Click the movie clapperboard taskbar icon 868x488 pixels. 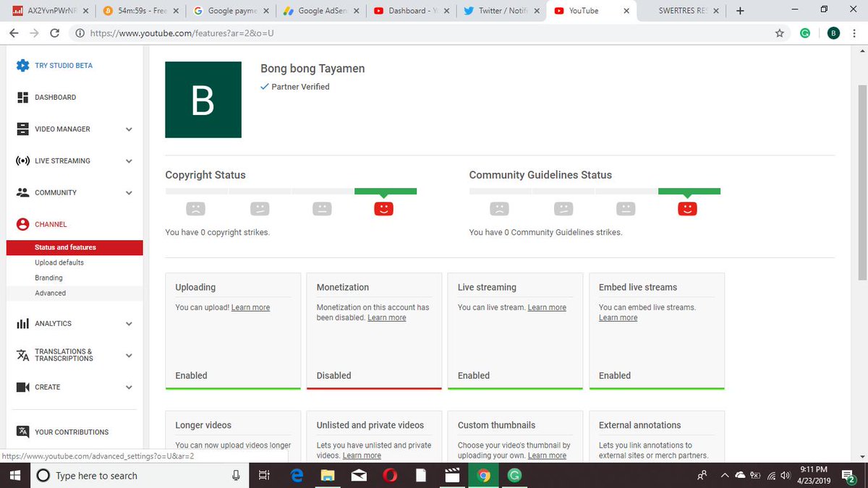tap(453, 475)
